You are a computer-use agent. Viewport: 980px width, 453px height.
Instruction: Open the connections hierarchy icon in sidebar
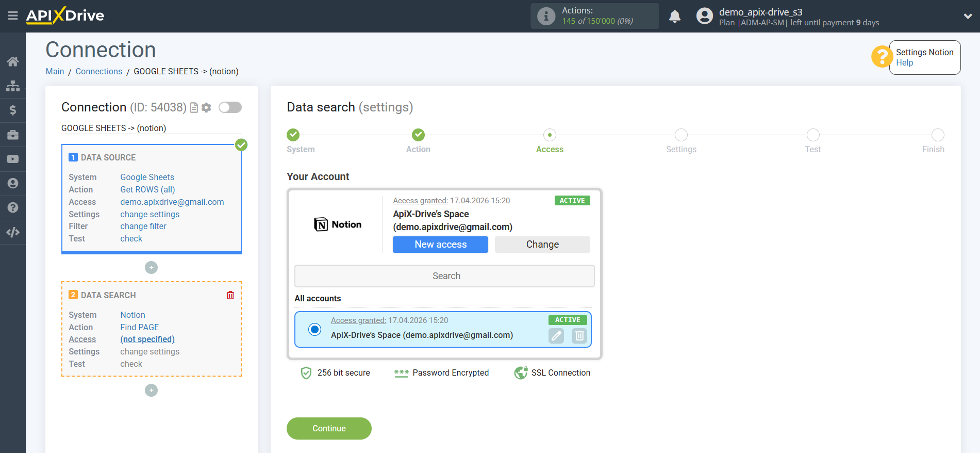point(13,86)
